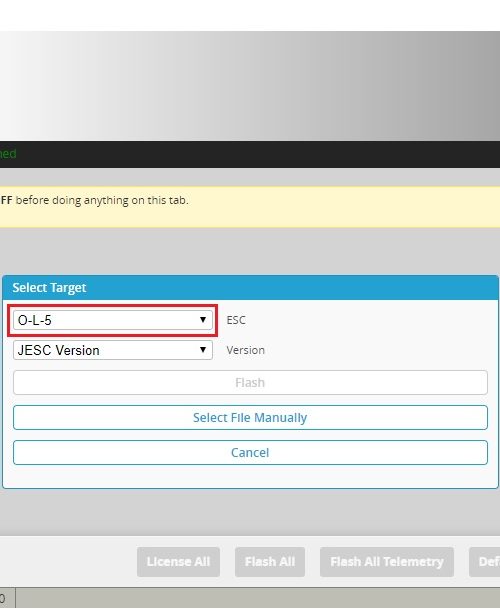500x609 pixels.
Task: Click the green log text in black bar
Action: (8, 154)
